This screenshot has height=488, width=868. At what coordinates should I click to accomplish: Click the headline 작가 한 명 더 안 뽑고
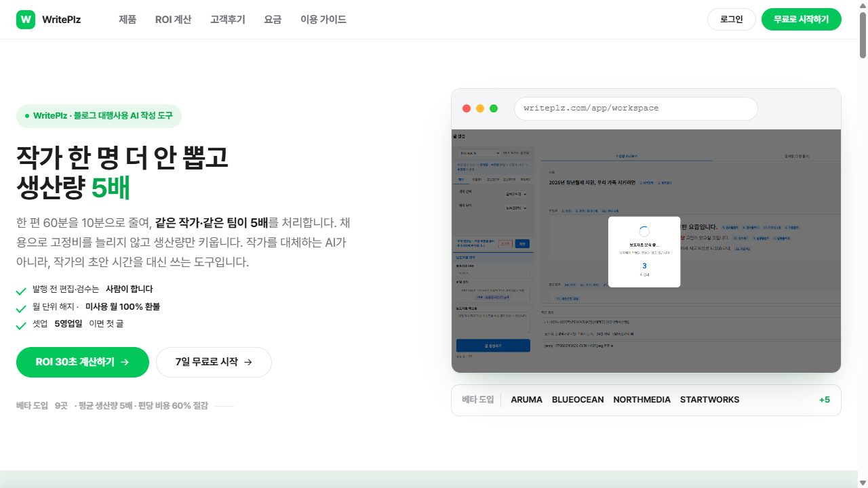pos(123,159)
